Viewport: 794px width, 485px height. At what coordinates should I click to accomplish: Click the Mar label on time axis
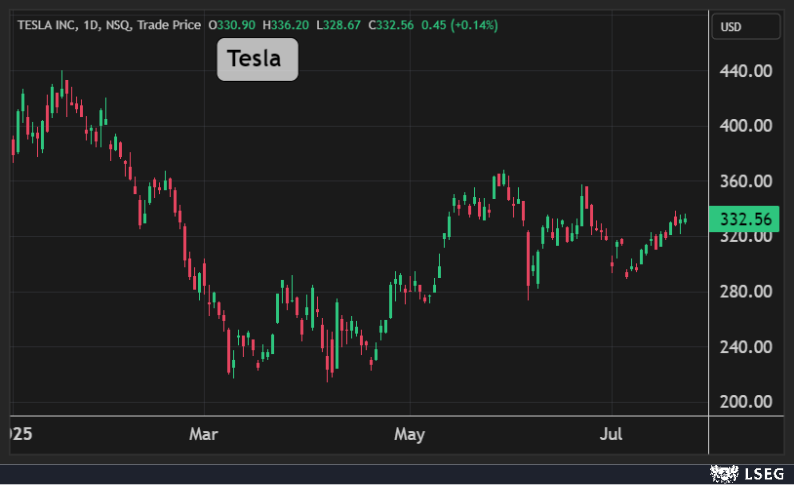coord(204,435)
